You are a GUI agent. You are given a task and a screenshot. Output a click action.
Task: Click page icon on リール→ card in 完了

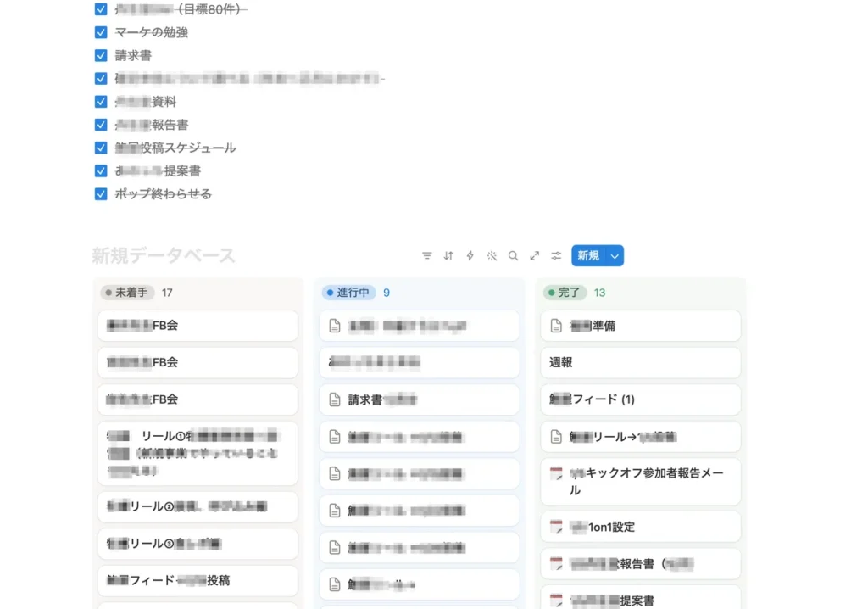(556, 437)
